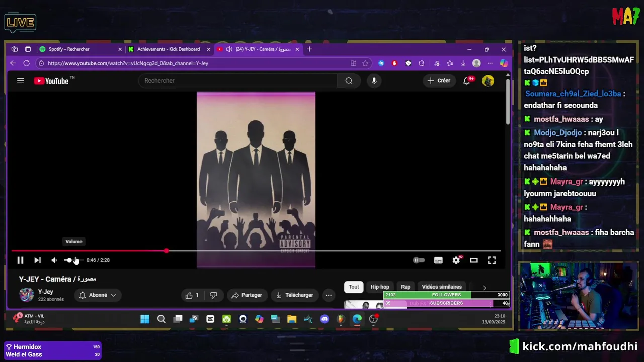The height and width of the screenshot is (362, 644).
Task: Open the YouTube hamburger guide menu
Action: (x=21, y=81)
